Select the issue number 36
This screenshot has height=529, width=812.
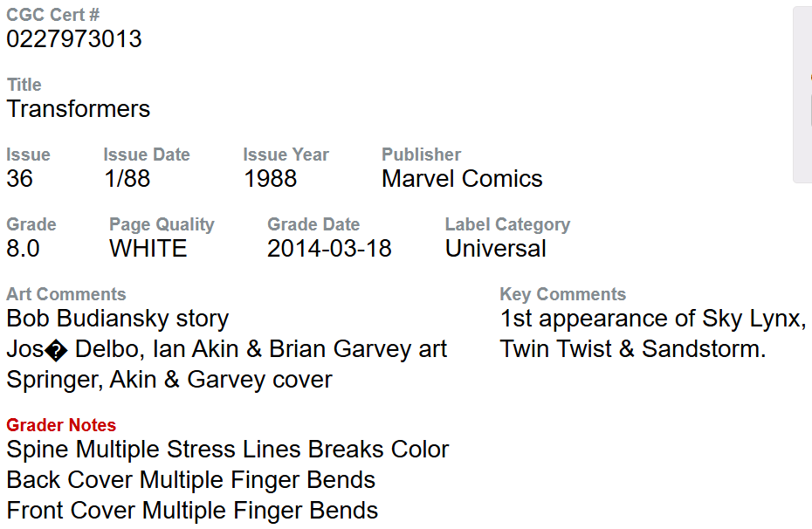(x=19, y=179)
